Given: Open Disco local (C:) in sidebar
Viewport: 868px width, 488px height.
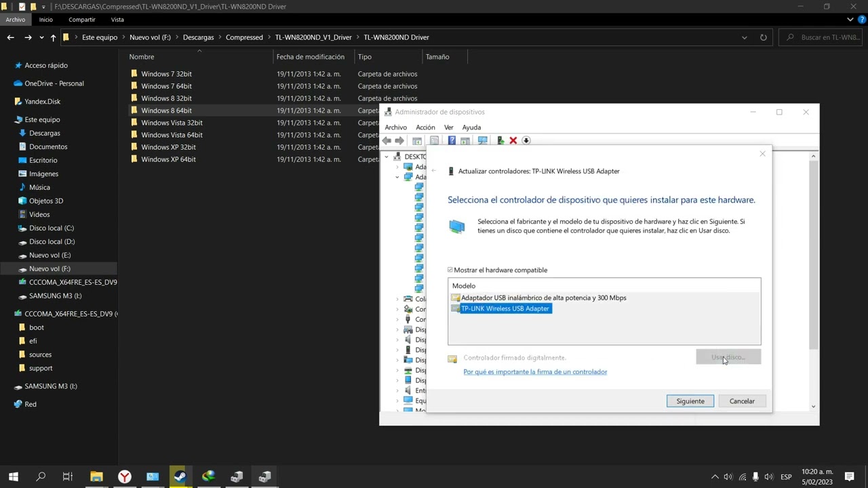Looking at the screenshot, I should pyautogui.click(x=52, y=228).
